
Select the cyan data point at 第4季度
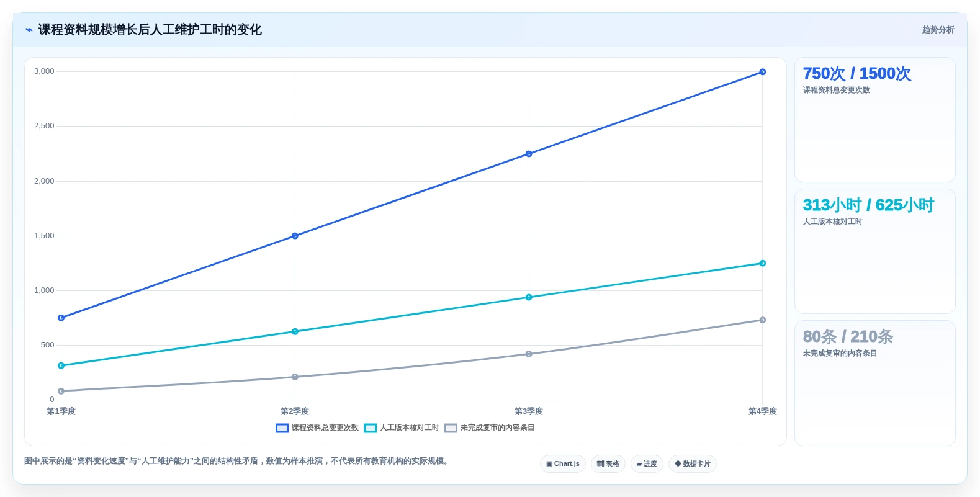[x=763, y=263]
